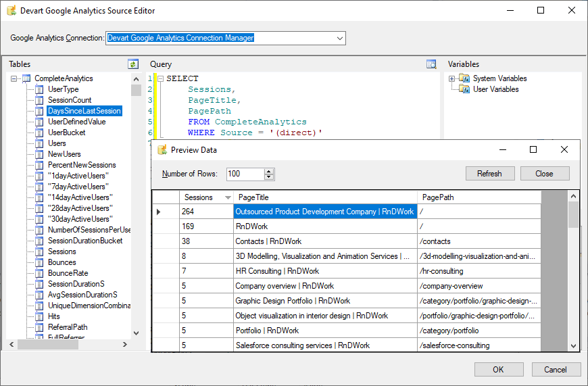Click the refresh tables icon

[133, 64]
